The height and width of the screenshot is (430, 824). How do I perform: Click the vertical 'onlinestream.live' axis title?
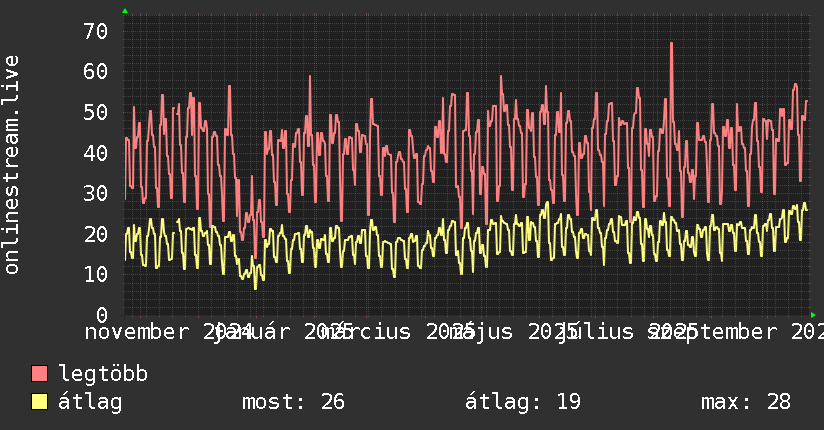coord(12,165)
